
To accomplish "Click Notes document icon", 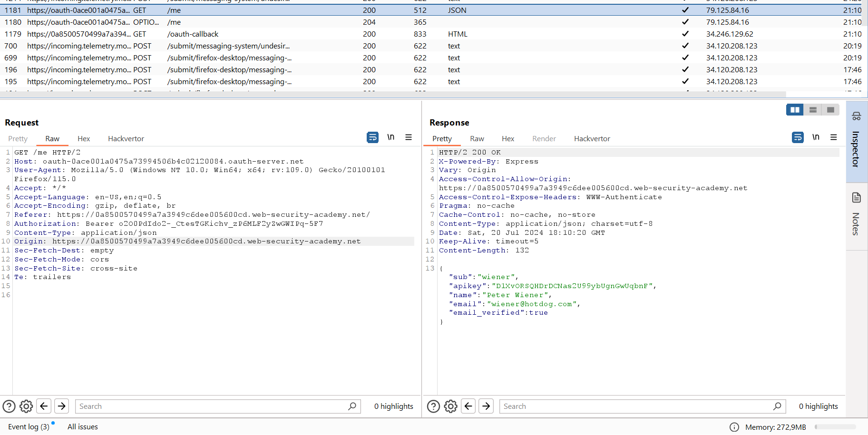I will point(856,198).
